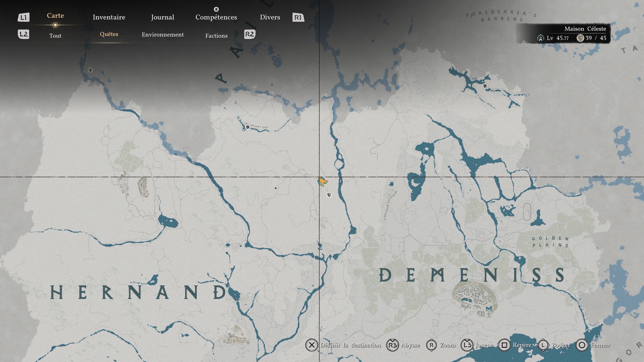Image resolution: width=644 pixels, height=362 pixels.
Task: Click the Abysse prompt label
Action: coord(411,345)
